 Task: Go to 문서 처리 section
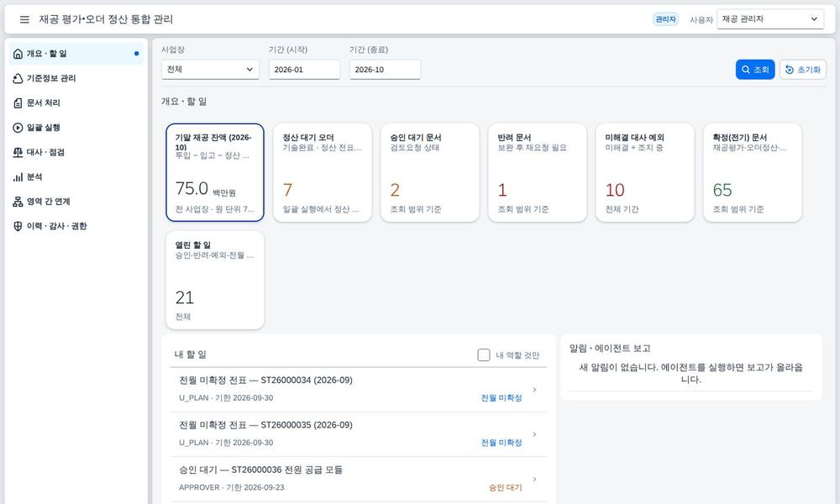click(x=76, y=102)
